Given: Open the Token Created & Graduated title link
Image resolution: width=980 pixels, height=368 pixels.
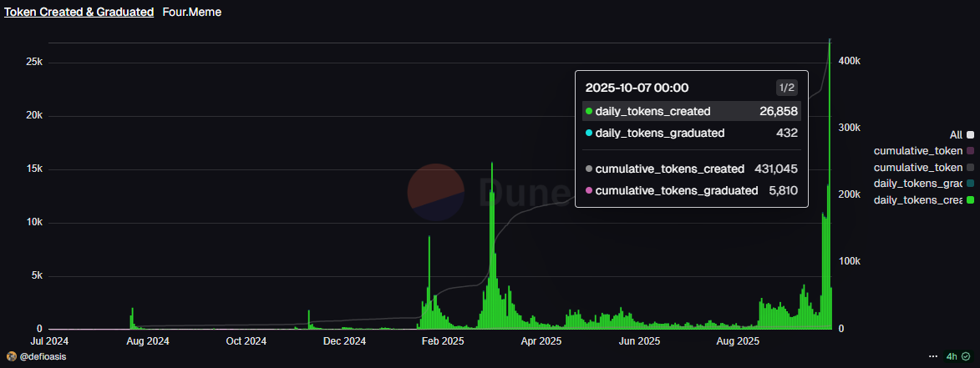Looking at the screenshot, I should [79, 13].
